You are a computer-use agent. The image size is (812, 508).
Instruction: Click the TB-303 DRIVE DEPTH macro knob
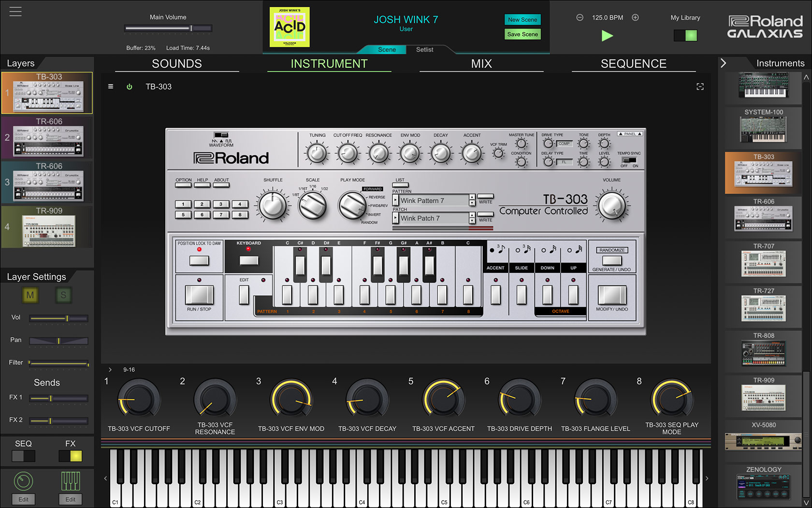point(520,400)
